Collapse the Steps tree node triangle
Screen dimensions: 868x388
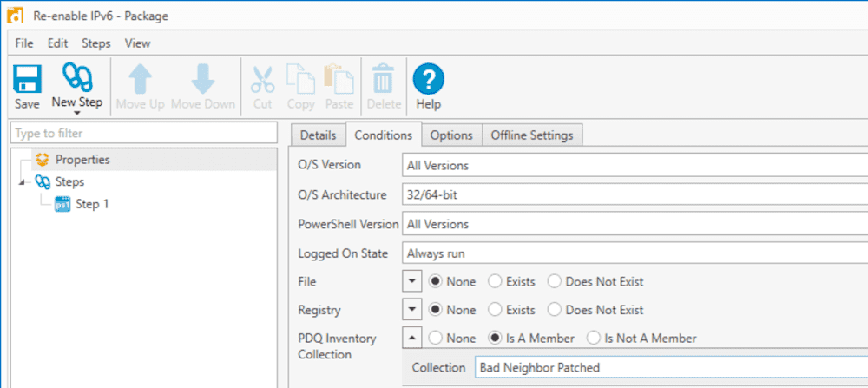tap(22, 182)
